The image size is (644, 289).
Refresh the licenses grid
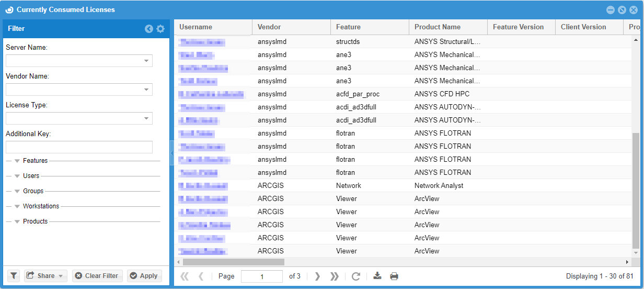pos(356,276)
